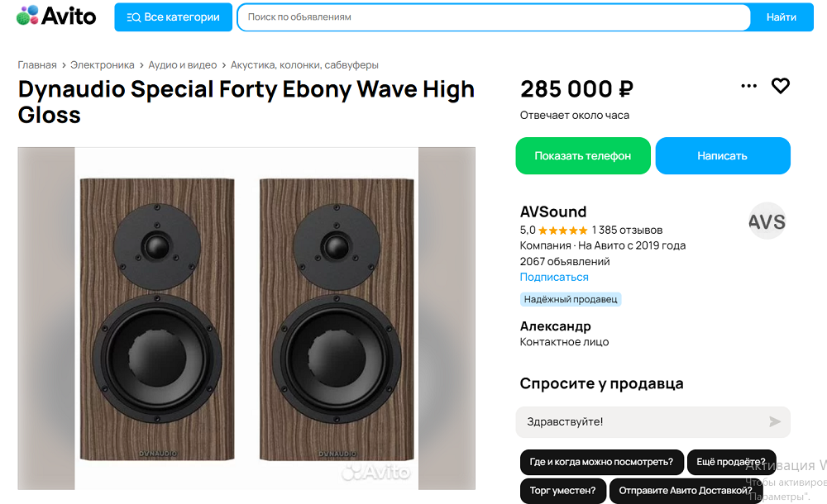Select quick question Торг уместен?
The width and height of the screenshot is (827, 504).
562,491
